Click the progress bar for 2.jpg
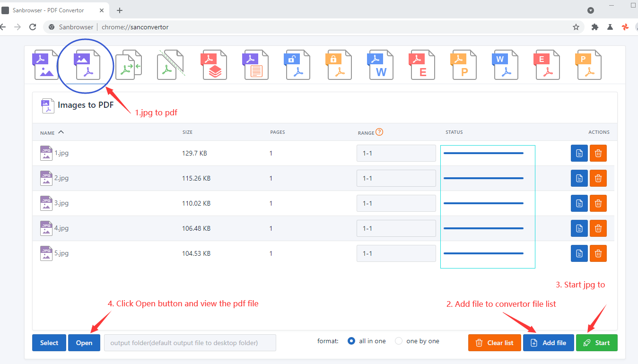 coord(483,178)
